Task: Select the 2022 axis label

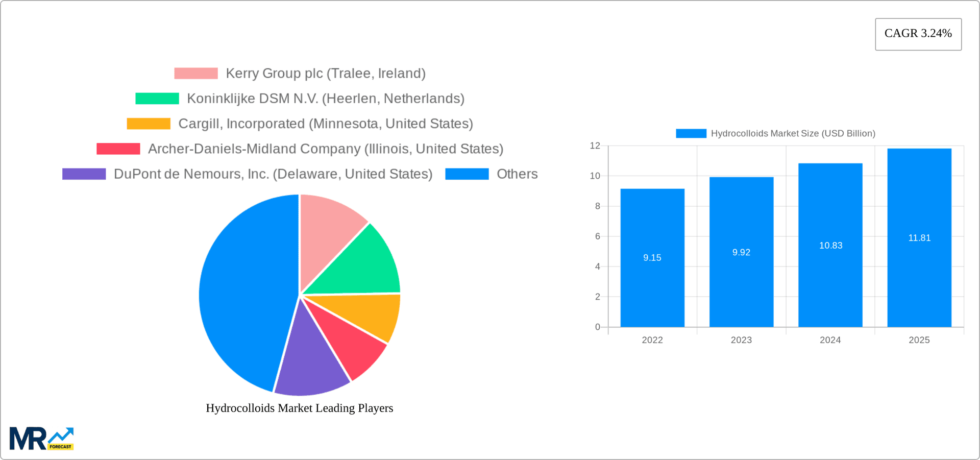Action: (652, 340)
